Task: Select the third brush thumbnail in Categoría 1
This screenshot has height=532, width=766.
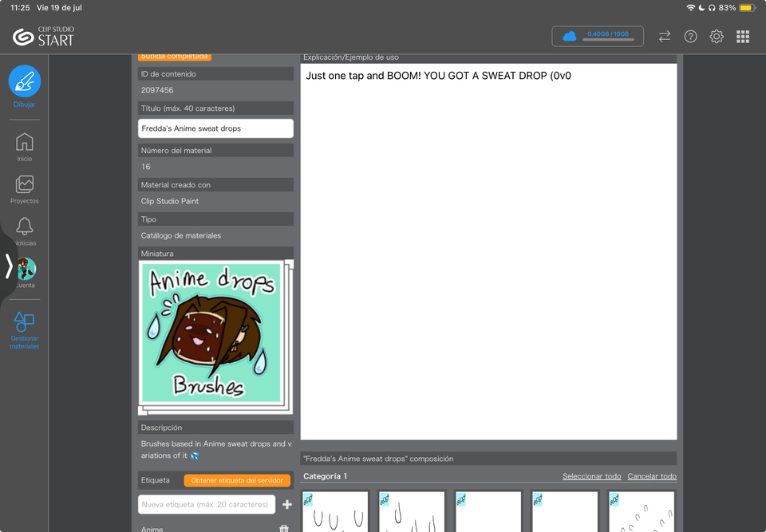Action: click(x=488, y=511)
